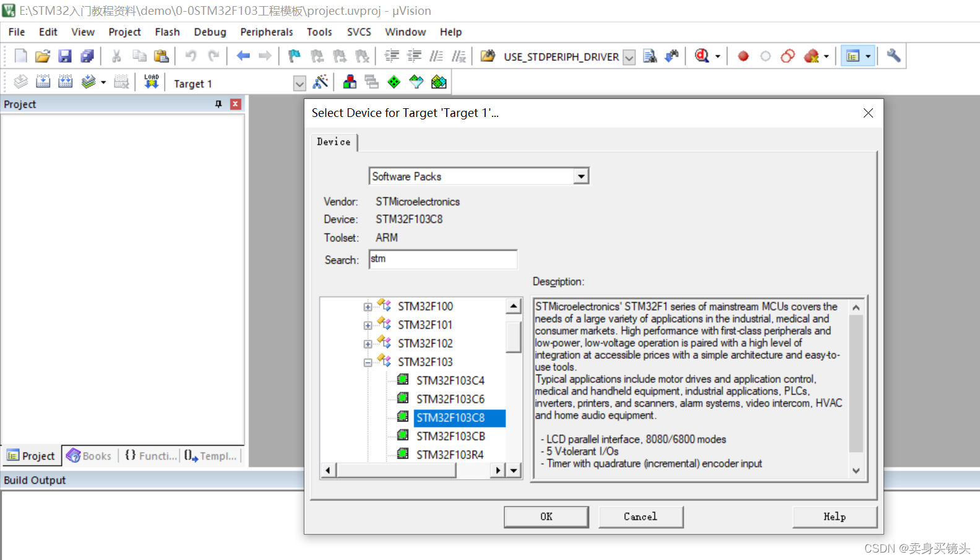Toggle bookmark with the blue flag icon
The image size is (980, 560).
[x=294, y=56]
